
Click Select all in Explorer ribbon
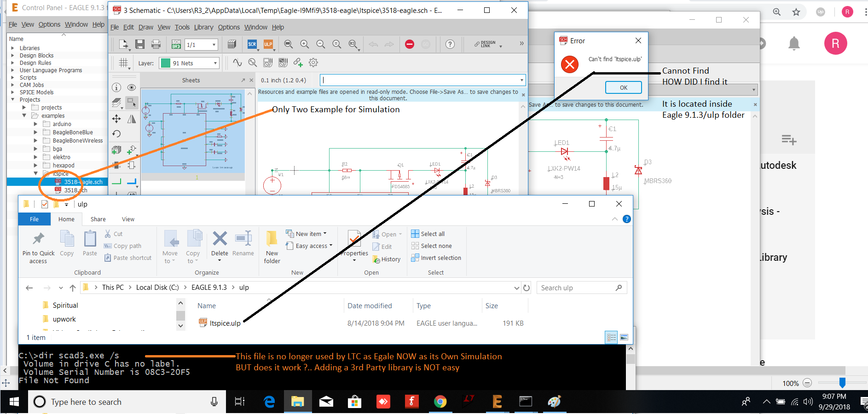[x=428, y=234]
